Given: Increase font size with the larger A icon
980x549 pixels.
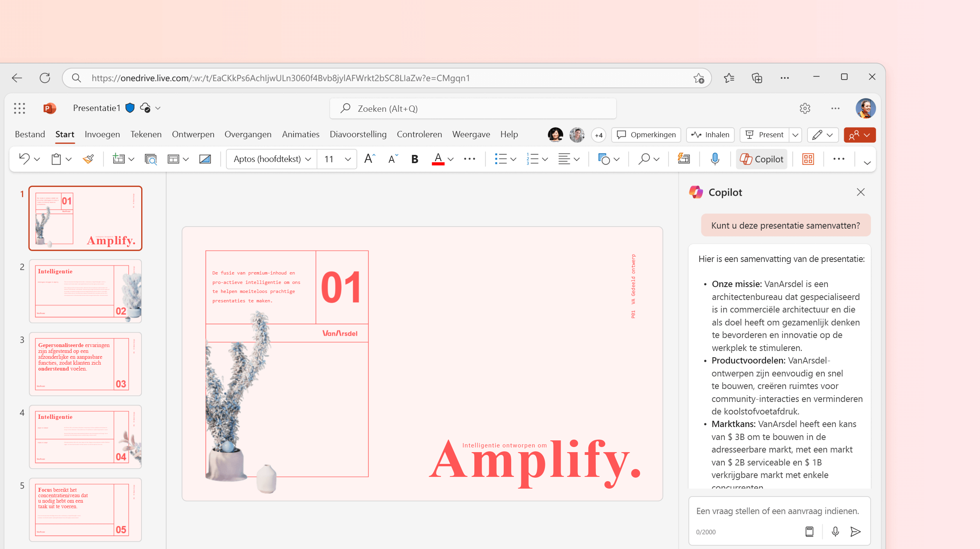Looking at the screenshot, I should (x=370, y=159).
